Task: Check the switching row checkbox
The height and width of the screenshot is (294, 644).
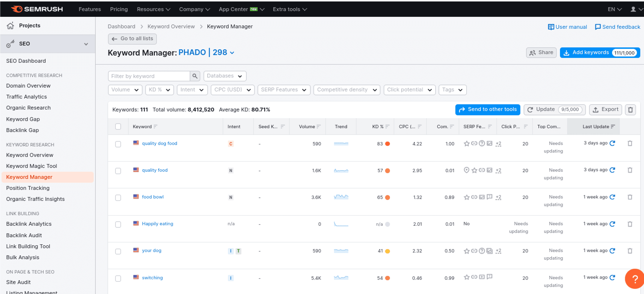Action: pos(118,279)
